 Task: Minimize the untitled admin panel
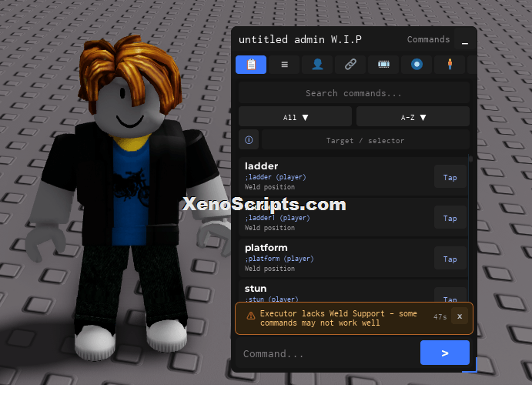[465, 40]
